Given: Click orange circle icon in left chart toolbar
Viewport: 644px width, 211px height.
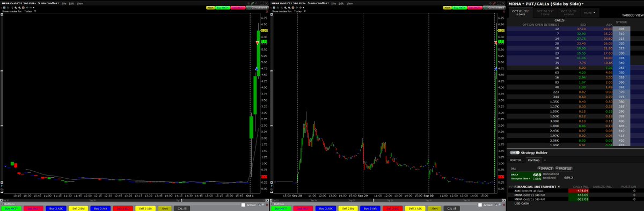Looking at the screenshot, I should tap(23, 8).
